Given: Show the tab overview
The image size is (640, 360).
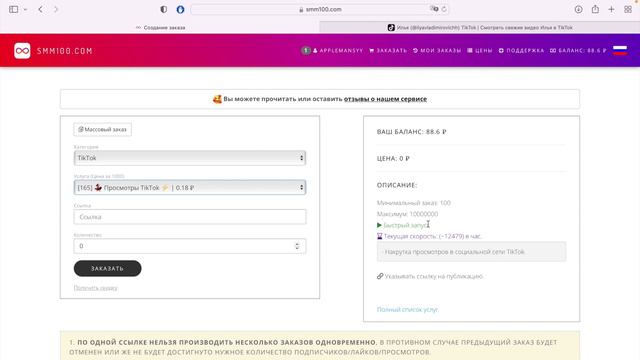Looking at the screenshot, I should click(x=628, y=9).
